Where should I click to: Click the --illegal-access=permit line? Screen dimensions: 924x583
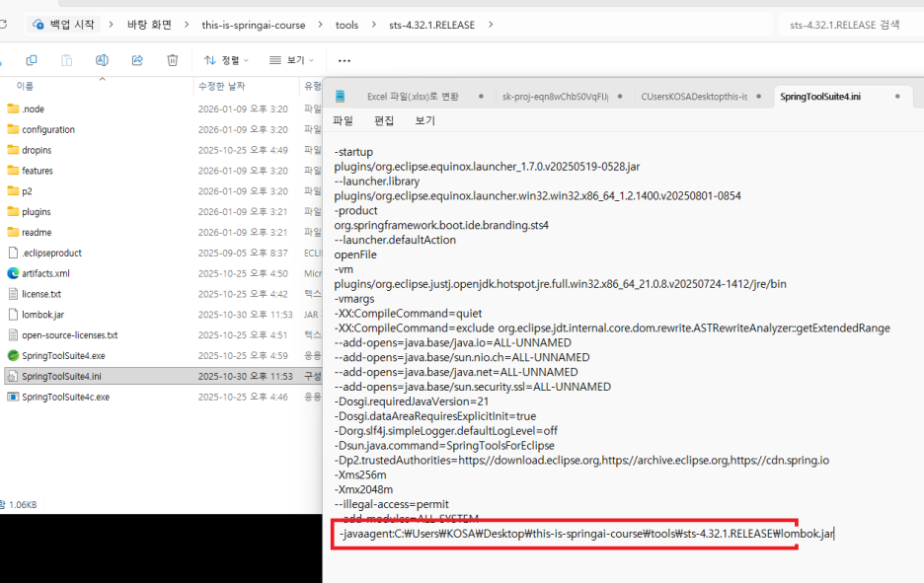pos(392,504)
